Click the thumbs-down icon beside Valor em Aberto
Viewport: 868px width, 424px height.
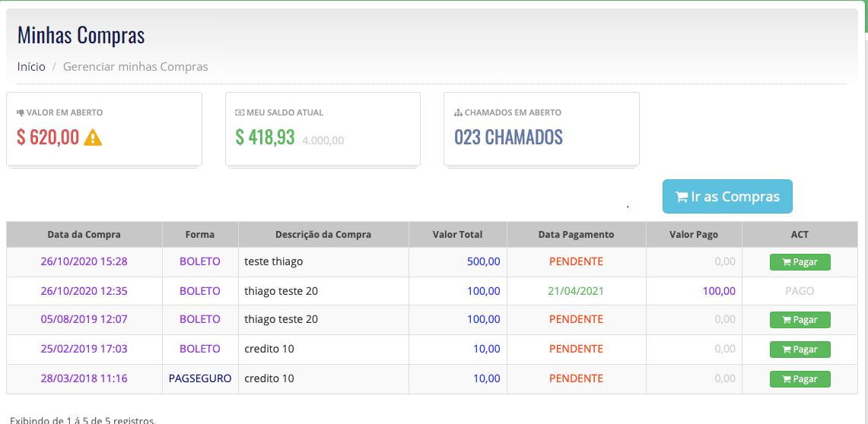[x=21, y=112]
